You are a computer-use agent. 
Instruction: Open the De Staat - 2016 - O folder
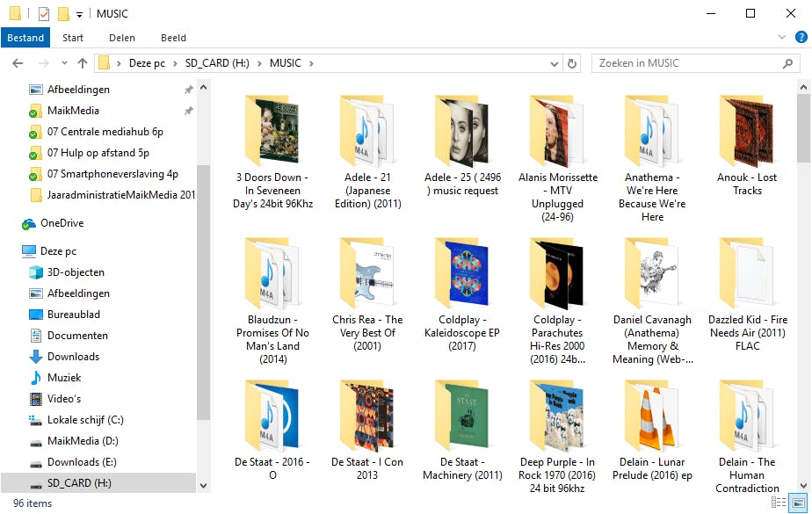pyautogui.click(x=272, y=430)
